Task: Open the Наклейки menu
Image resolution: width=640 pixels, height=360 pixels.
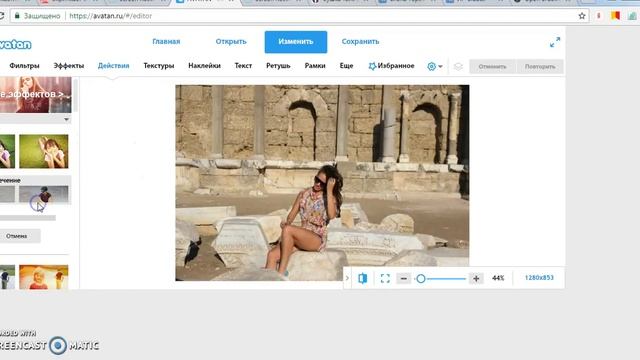Action: (x=204, y=66)
